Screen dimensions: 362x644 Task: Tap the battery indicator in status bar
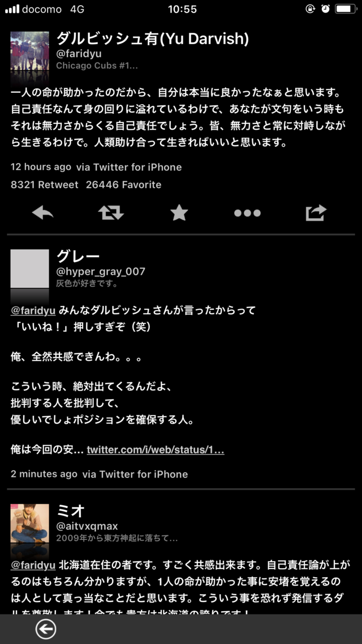(346, 9)
